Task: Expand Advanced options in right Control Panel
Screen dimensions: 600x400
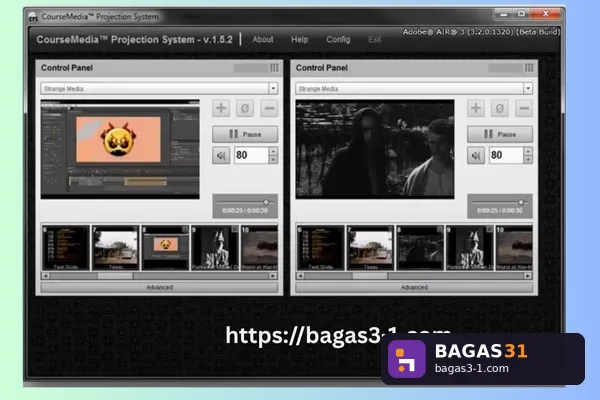Action: point(414,287)
